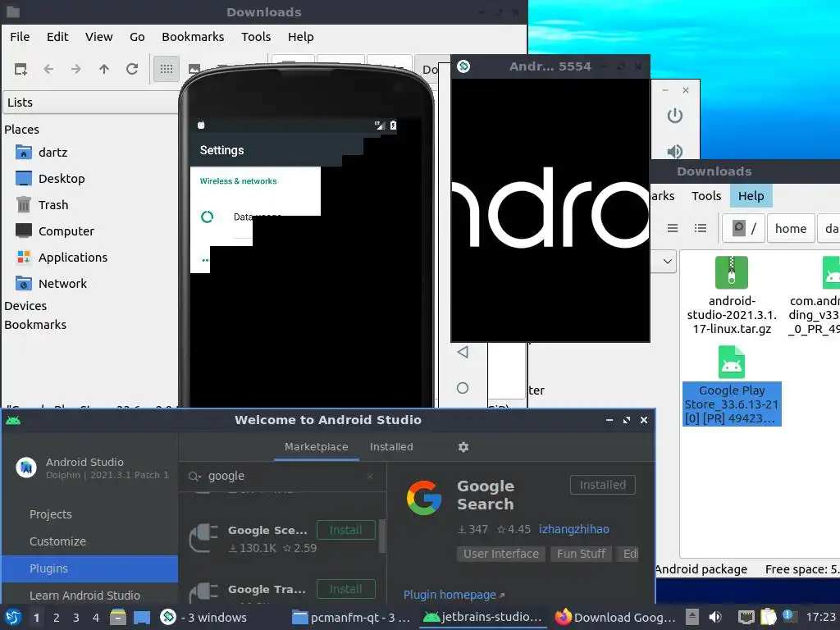This screenshot has height=630, width=840.
Task: Click the taskbar volume speaker icon
Action: (715, 617)
